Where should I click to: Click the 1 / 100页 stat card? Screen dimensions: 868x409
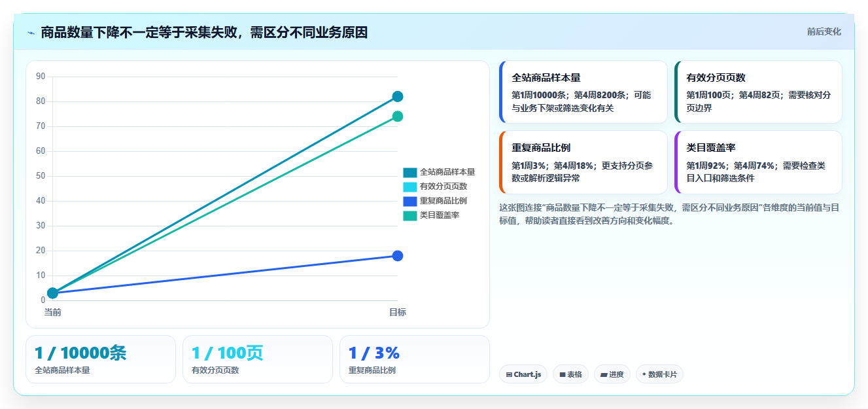(x=258, y=359)
